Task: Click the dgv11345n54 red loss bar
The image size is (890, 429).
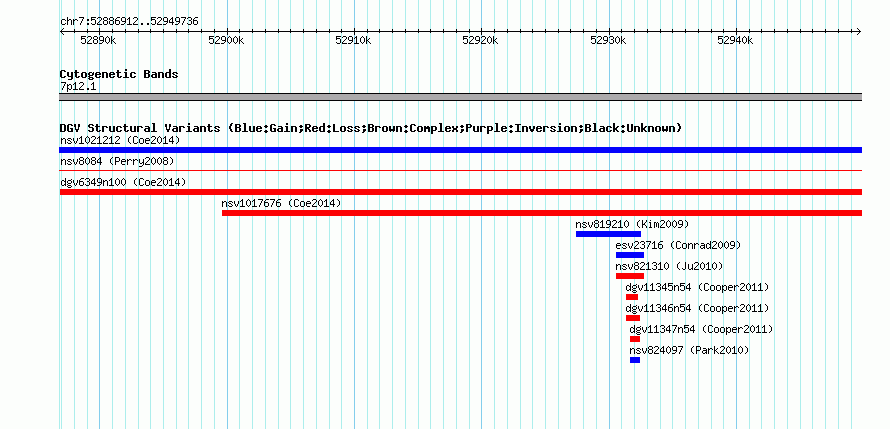Action: click(x=632, y=297)
